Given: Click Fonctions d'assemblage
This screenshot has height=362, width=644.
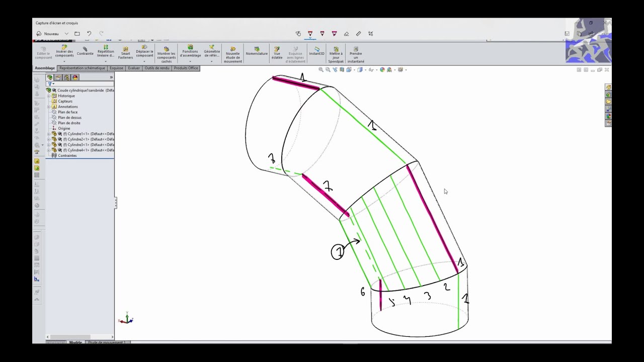Looking at the screenshot, I should coord(190,51).
